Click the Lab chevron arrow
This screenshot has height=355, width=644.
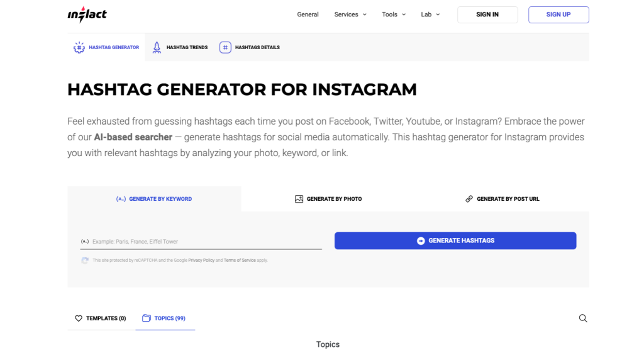point(438,15)
